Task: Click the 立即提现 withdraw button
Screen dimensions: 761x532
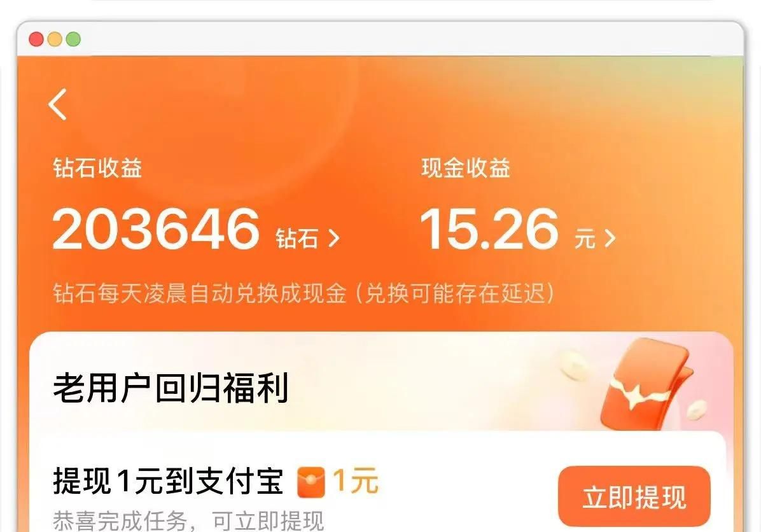Action: point(634,496)
